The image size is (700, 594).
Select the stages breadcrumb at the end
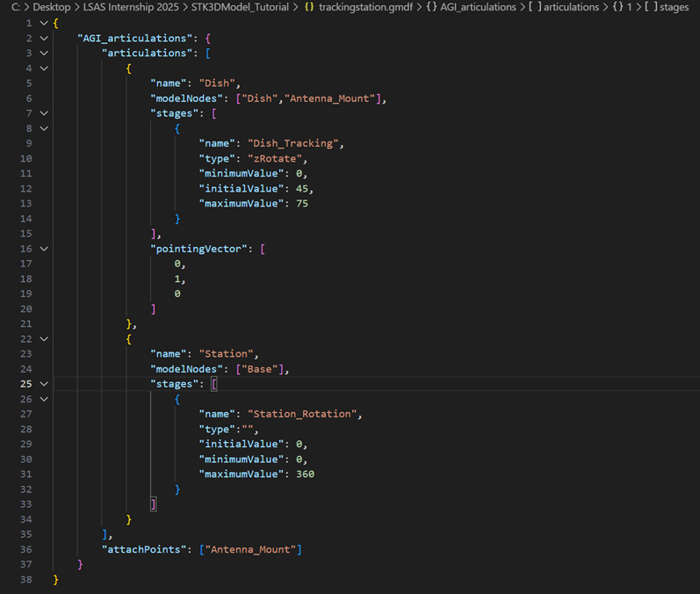pyautogui.click(x=675, y=7)
